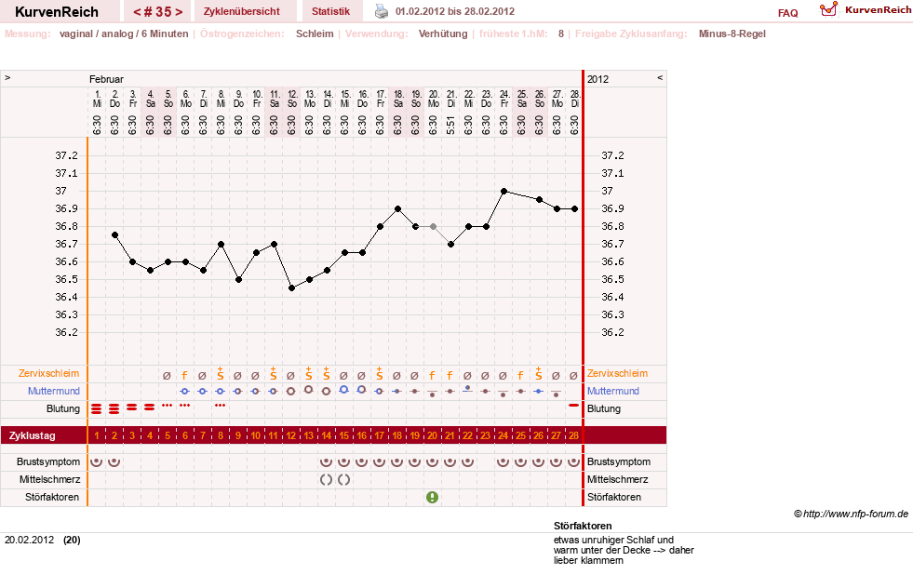Click the Verhütung usage value

[x=442, y=33]
